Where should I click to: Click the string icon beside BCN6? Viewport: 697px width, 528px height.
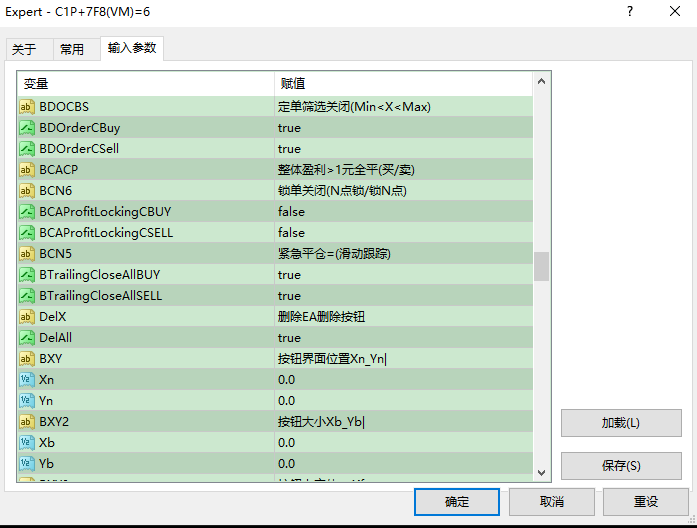click(27, 191)
